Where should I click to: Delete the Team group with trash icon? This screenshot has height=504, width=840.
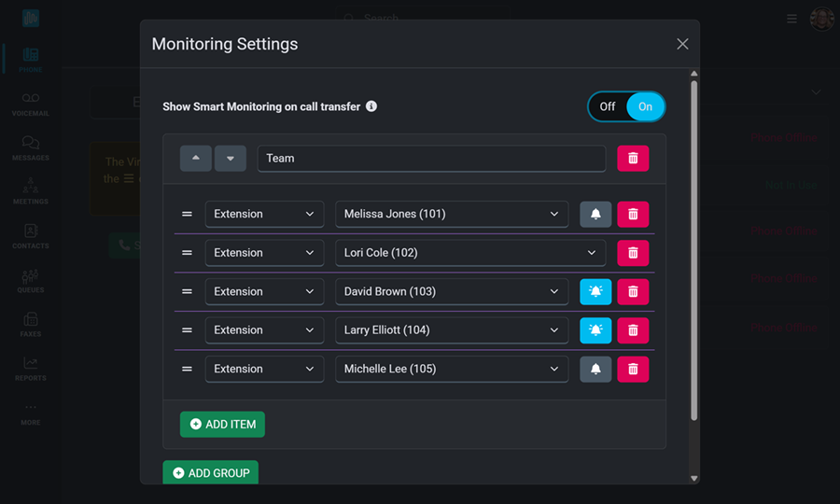pyautogui.click(x=633, y=159)
